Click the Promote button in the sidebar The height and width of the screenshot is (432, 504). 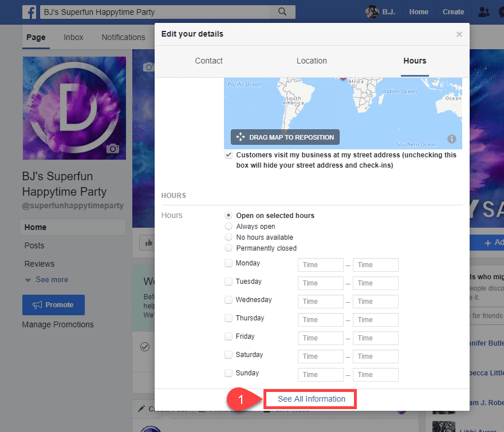[53, 305]
